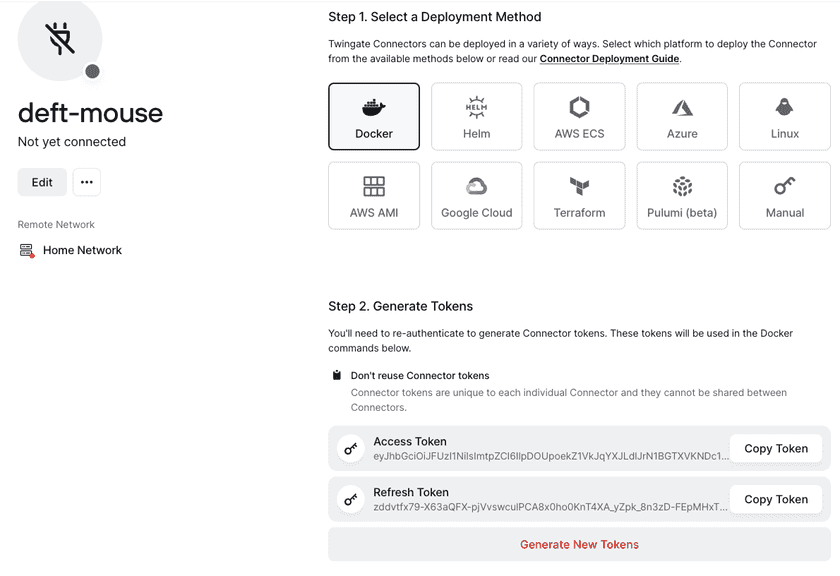Image resolution: width=840 pixels, height=576 pixels.
Task: Click the Refresh Token key icon
Action: tap(351, 499)
